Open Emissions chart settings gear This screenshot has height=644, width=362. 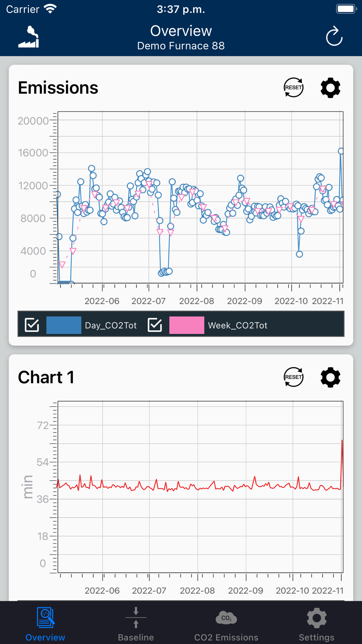tap(331, 88)
